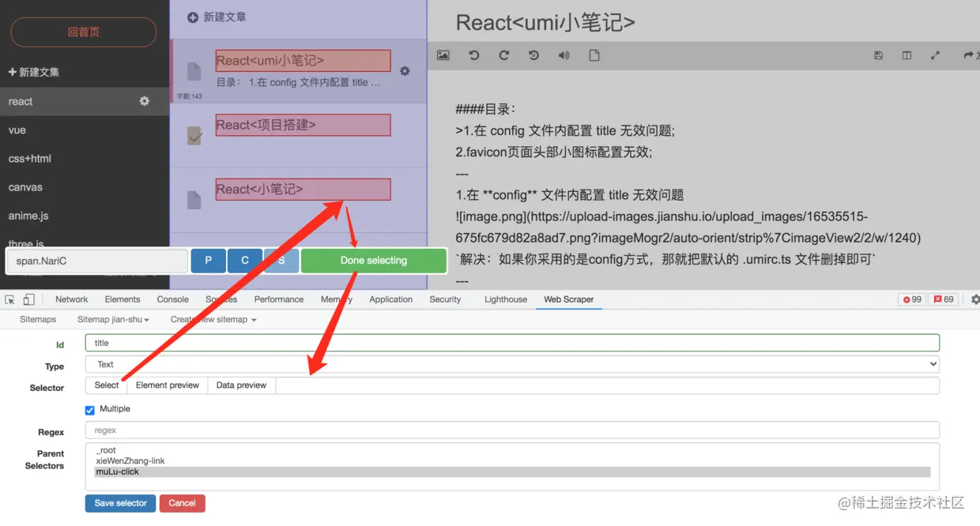
Task: Open settings gear for the react notebook
Action: pyautogui.click(x=144, y=101)
